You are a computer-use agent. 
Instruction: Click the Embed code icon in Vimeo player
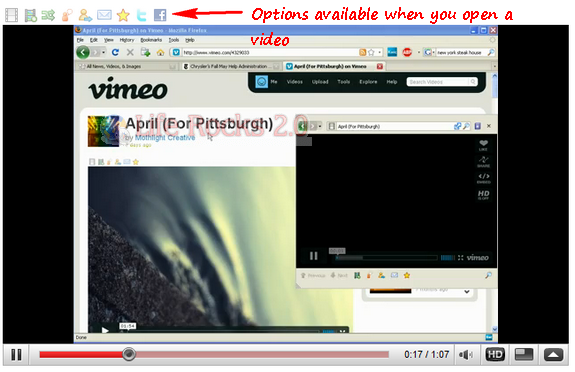click(x=483, y=178)
